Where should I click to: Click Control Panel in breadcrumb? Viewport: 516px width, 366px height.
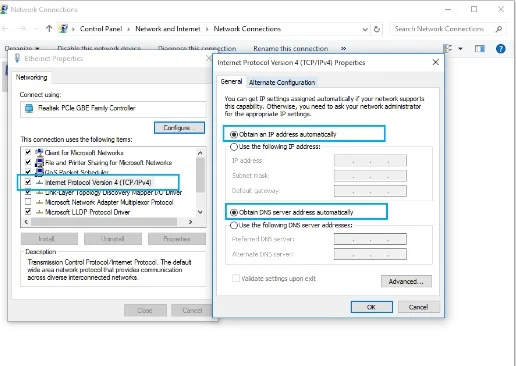[x=101, y=29]
